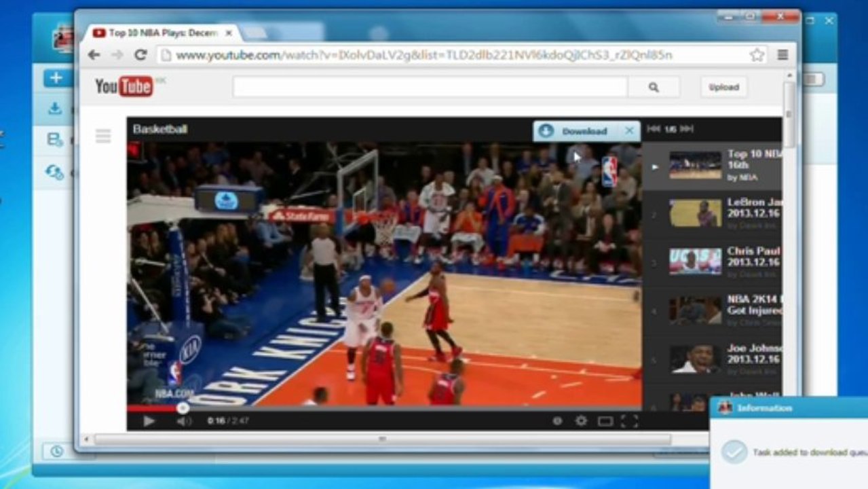Open Watch Later clock icon in player
Screen dimensions: 868x489
point(557,421)
